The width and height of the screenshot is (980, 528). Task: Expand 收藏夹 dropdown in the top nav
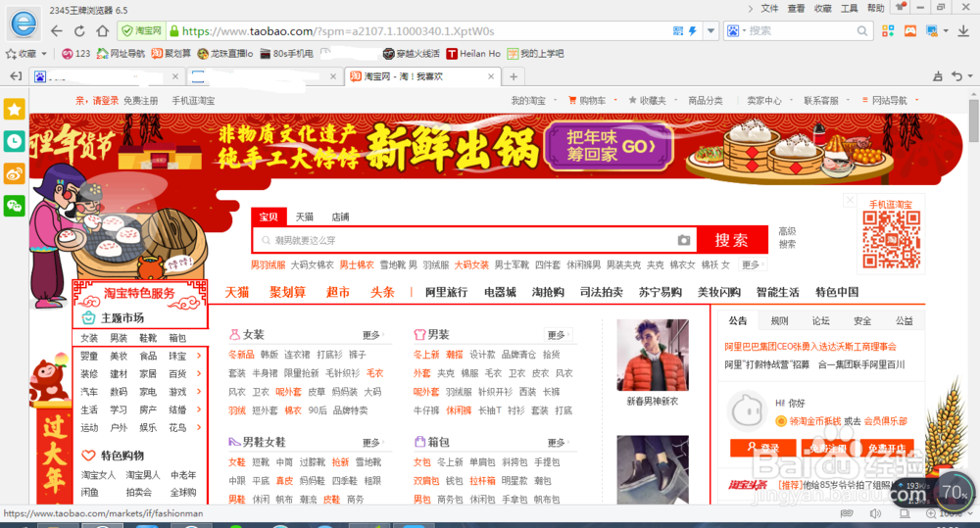point(675,100)
